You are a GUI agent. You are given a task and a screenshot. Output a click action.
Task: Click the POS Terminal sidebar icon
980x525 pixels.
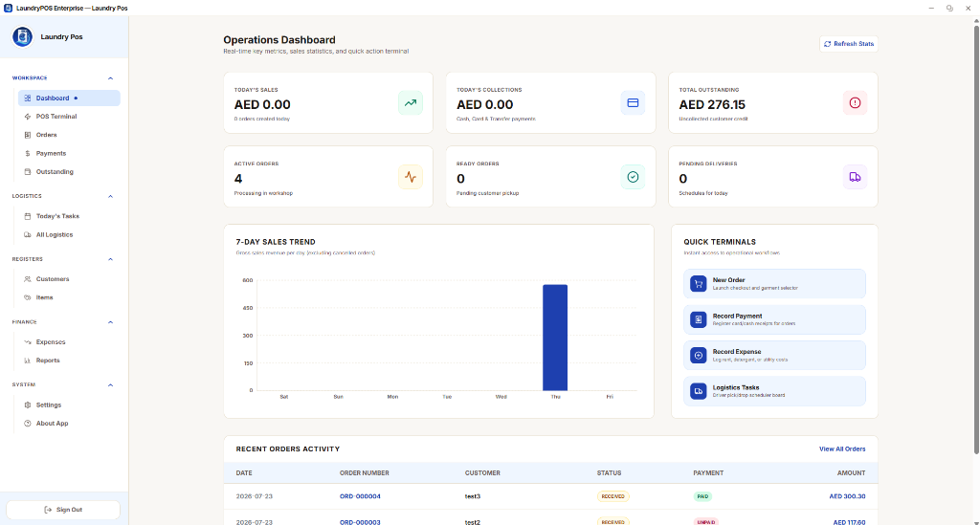point(28,117)
